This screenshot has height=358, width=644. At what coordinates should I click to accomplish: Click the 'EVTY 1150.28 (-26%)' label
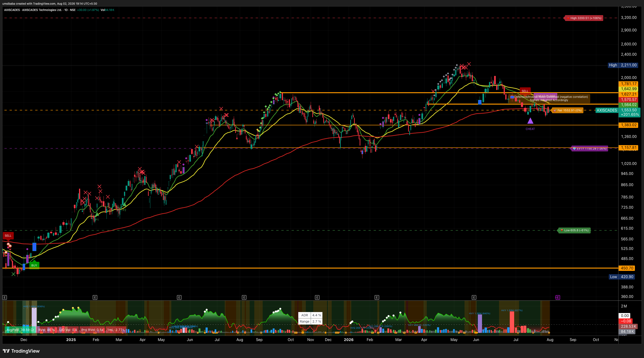pos(590,149)
